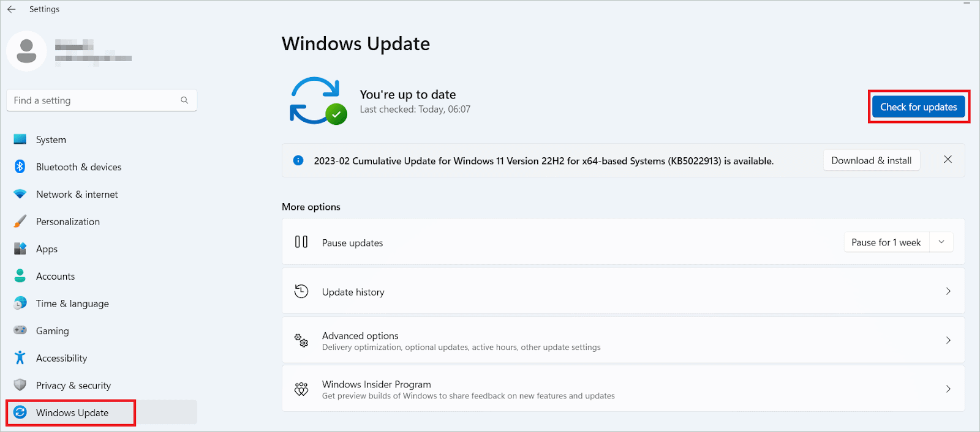Click the Personalization paintbrush icon
Viewport: 980px width, 432px height.
pyautogui.click(x=20, y=221)
